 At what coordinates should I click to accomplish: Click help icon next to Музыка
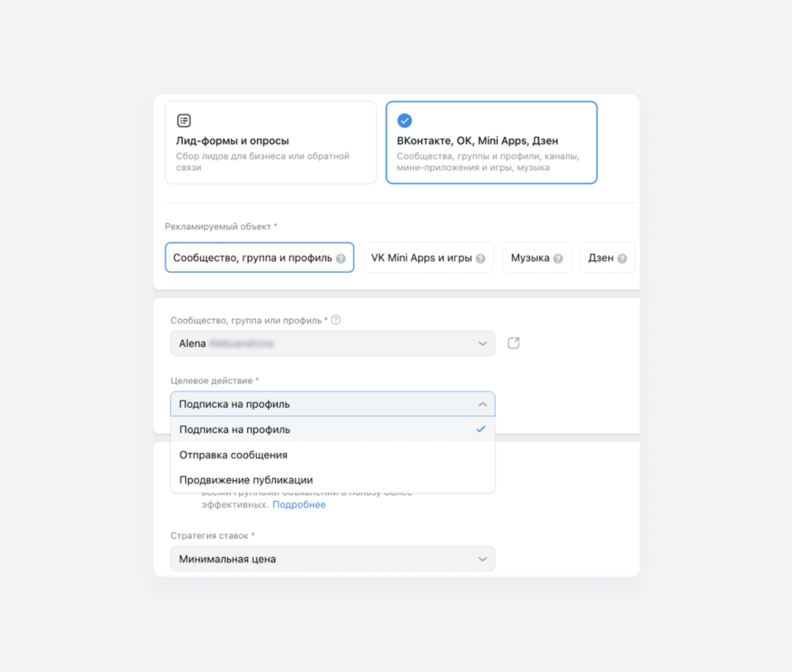point(558,259)
